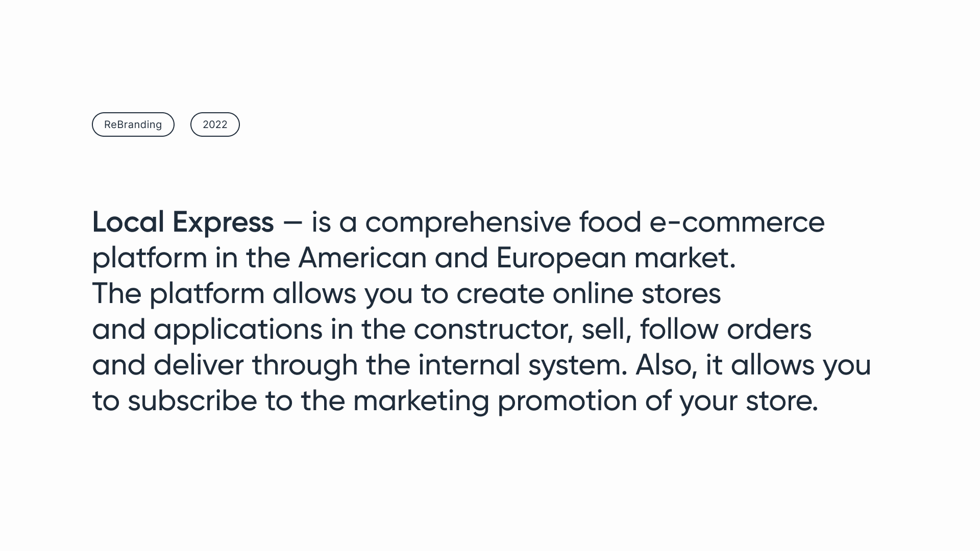Image resolution: width=980 pixels, height=551 pixels.
Task: Click the words your store at end
Action: 749,402
